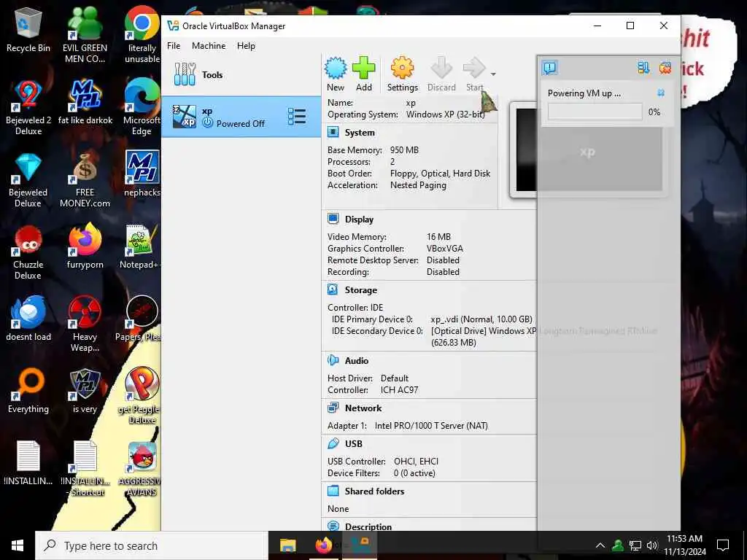Viewport: 747px width, 560px height.
Task: Click the keep-finished-progresses icon in the notification panel
Action: 643,68
